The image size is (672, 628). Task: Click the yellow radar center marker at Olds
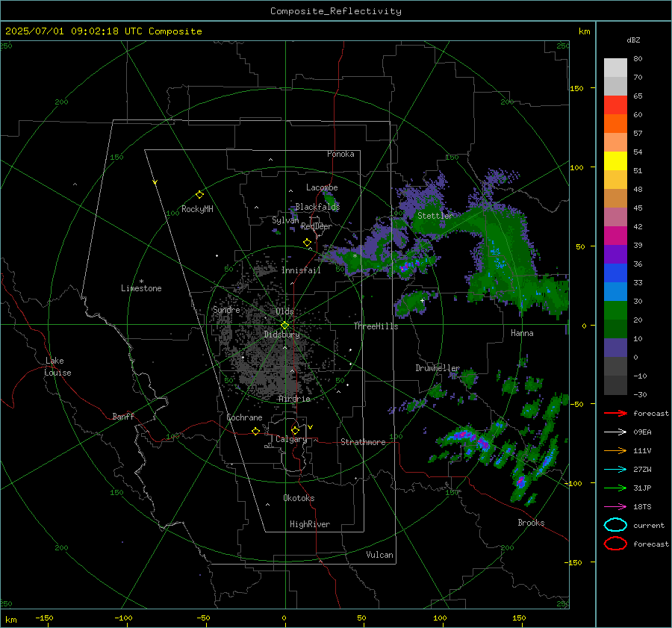[x=284, y=326]
